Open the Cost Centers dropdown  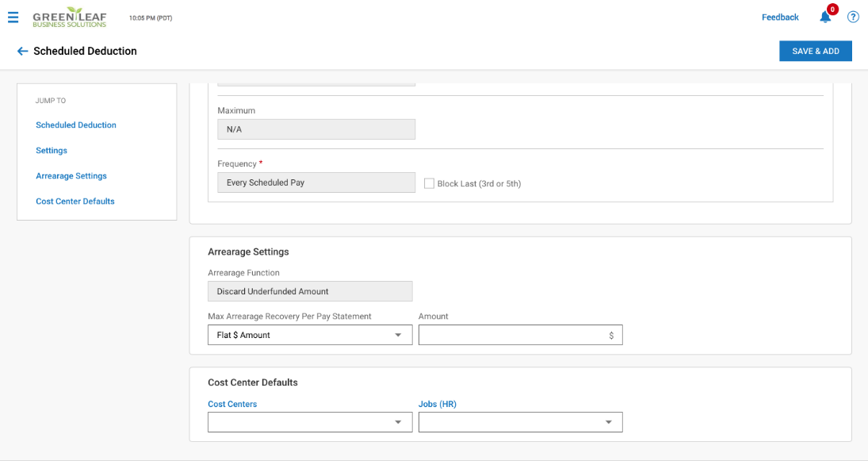click(x=310, y=422)
